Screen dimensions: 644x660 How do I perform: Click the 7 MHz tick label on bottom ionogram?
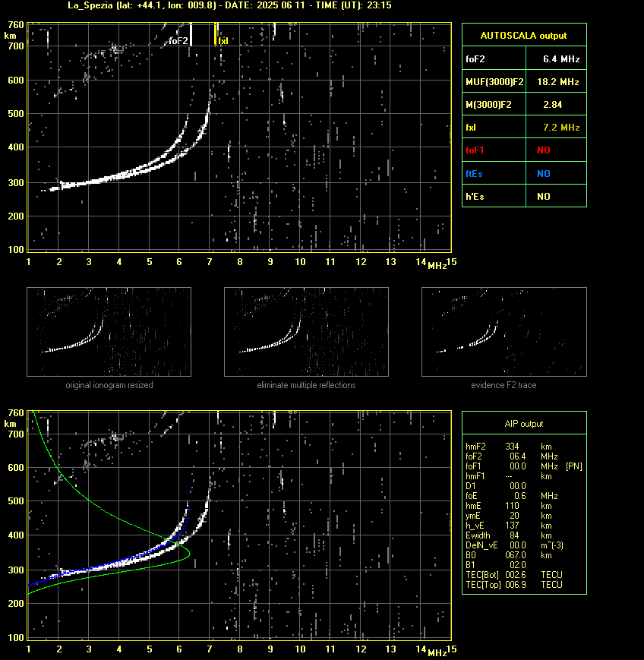(210, 649)
